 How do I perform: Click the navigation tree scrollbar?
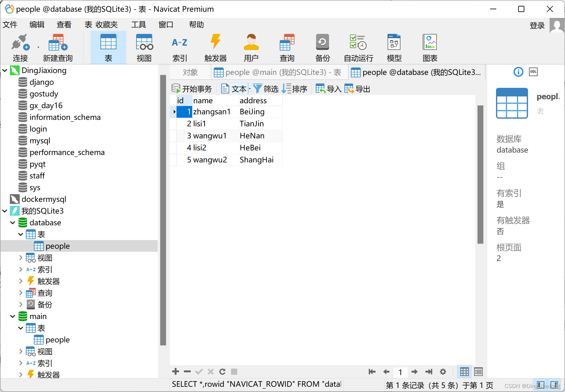[163, 210]
